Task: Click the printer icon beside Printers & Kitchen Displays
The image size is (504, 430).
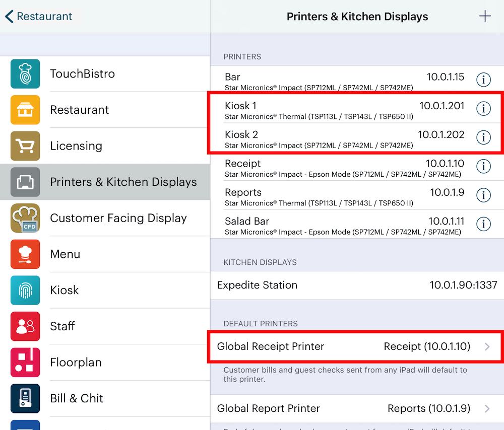Action: click(25, 182)
